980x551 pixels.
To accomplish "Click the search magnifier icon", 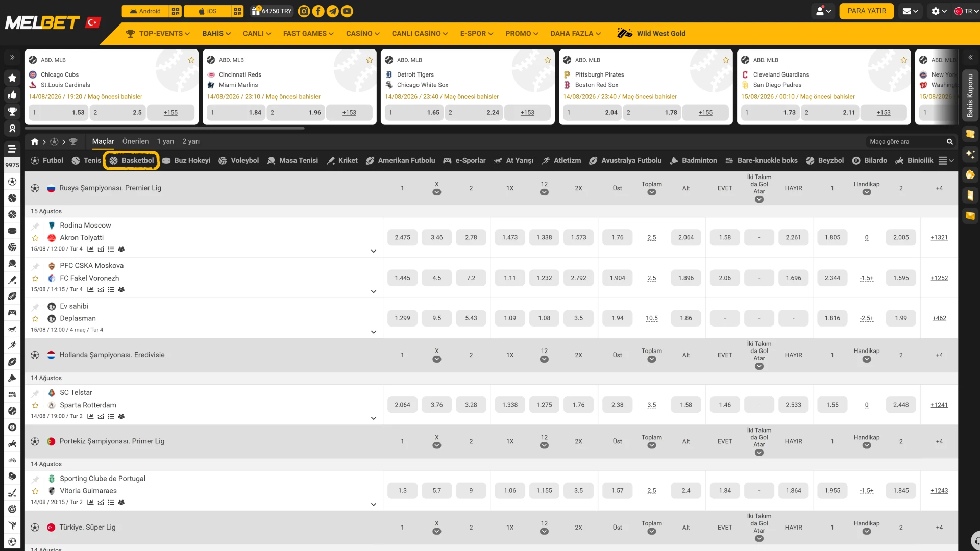I will 950,142.
